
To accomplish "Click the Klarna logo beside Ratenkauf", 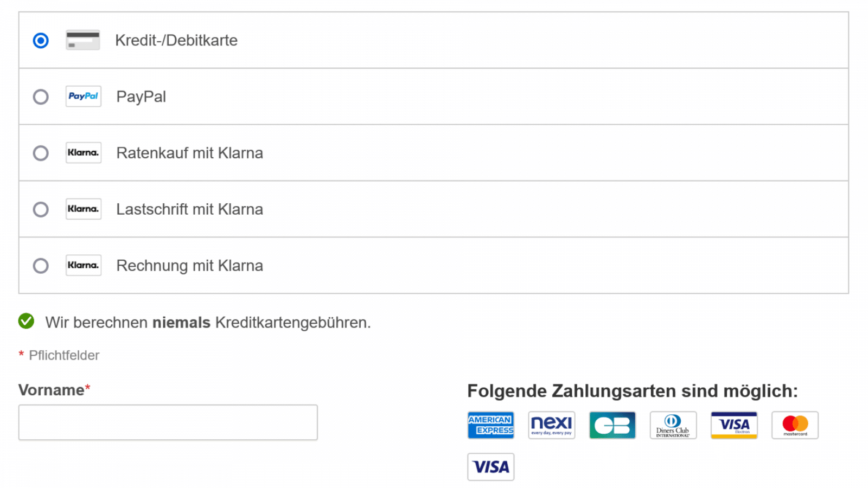I will [83, 153].
